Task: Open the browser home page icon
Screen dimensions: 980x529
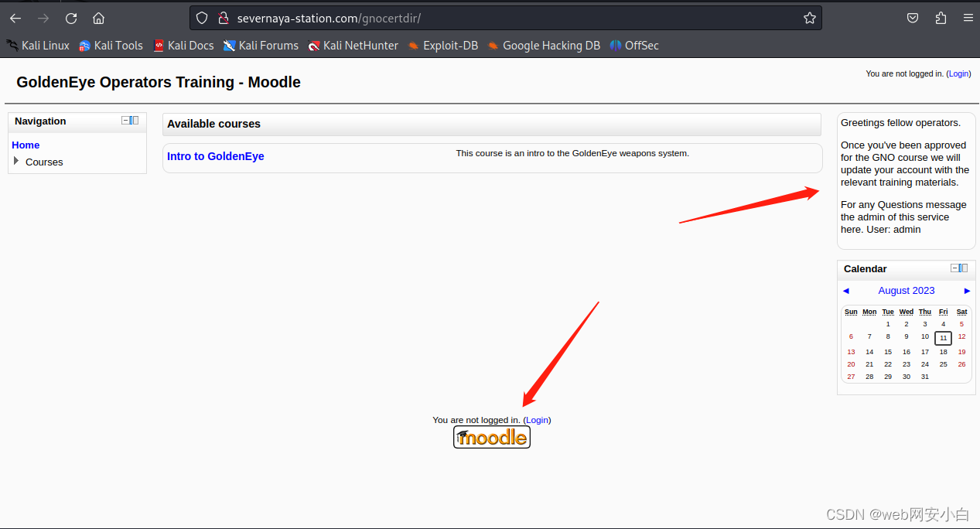Action: click(x=98, y=18)
